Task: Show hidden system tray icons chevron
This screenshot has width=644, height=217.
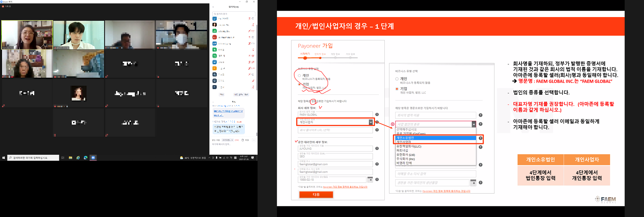Action: 209,158
